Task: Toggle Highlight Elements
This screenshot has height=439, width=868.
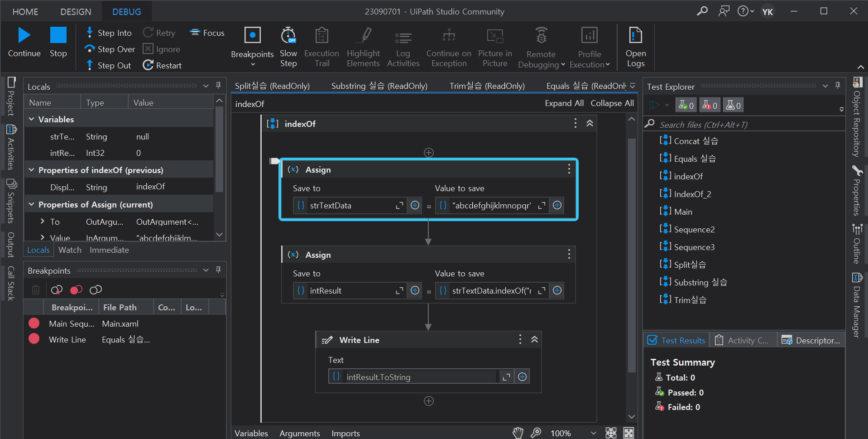Action: (x=363, y=47)
